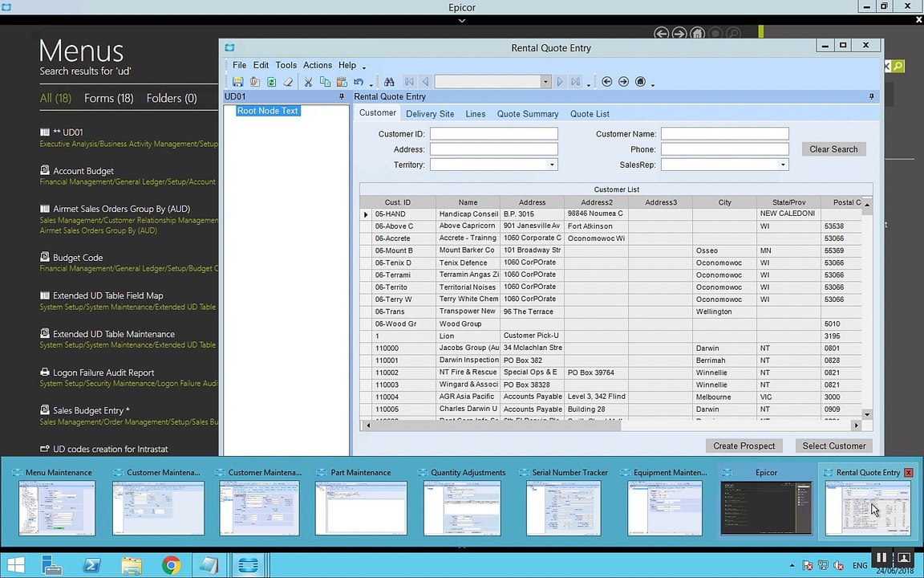Click the Customer Name input field
Screen dimensions: 924x578
(725, 134)
